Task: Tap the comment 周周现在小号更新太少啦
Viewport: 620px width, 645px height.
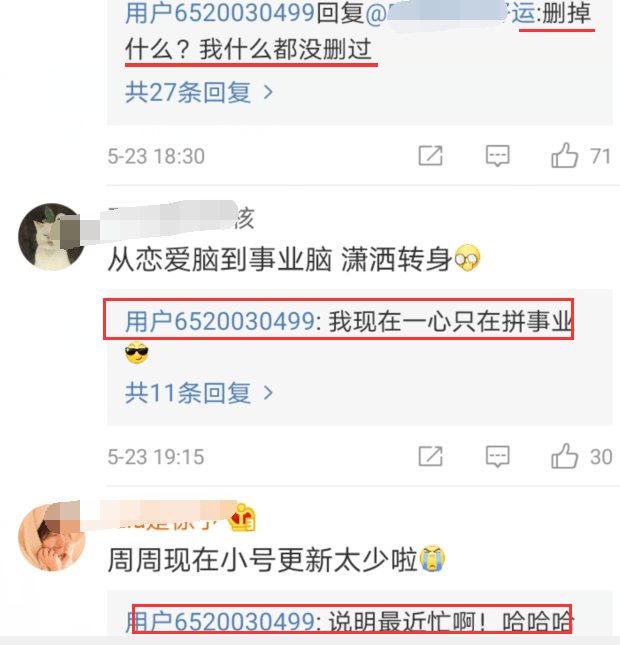Action: point(276,559)
